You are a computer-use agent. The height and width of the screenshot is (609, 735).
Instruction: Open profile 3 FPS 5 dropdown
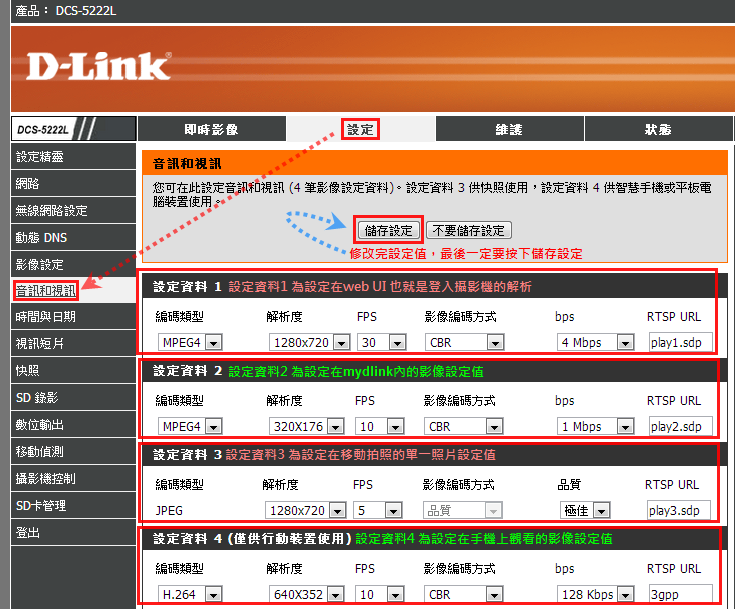point(378,511)
